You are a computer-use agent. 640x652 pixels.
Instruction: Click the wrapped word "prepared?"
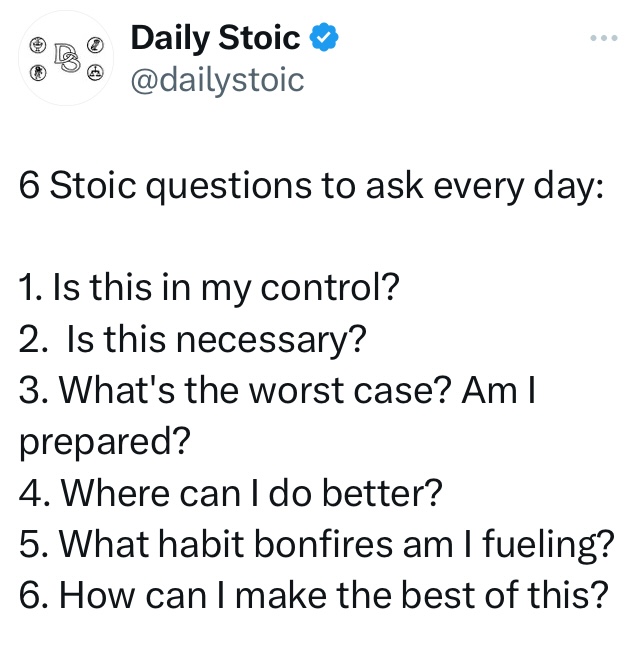(x=105, y=442)
